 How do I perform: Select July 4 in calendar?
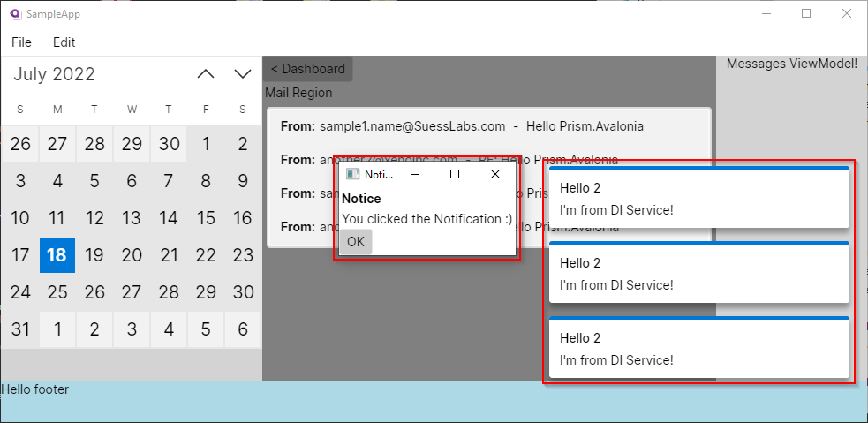point(57,181)
